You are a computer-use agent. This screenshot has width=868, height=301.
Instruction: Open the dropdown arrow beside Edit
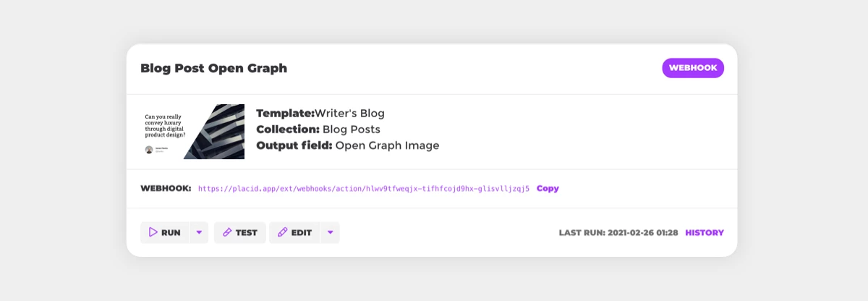point(330,232)
